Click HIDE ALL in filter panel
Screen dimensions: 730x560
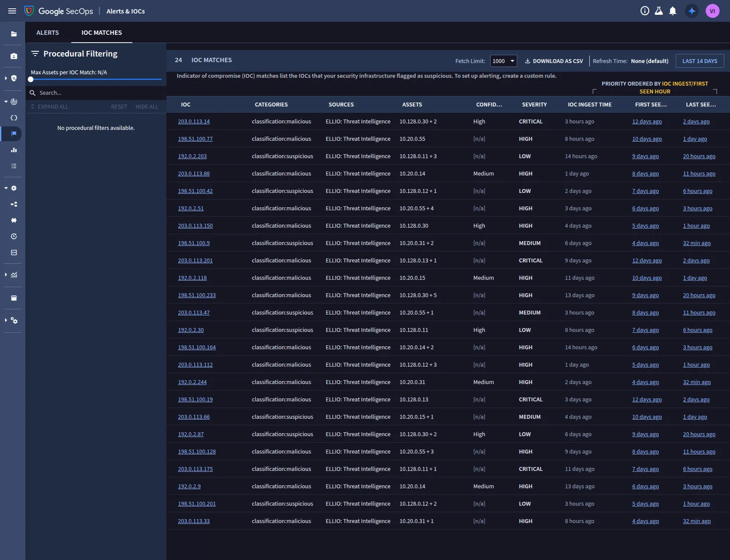(x=147, y=106)
